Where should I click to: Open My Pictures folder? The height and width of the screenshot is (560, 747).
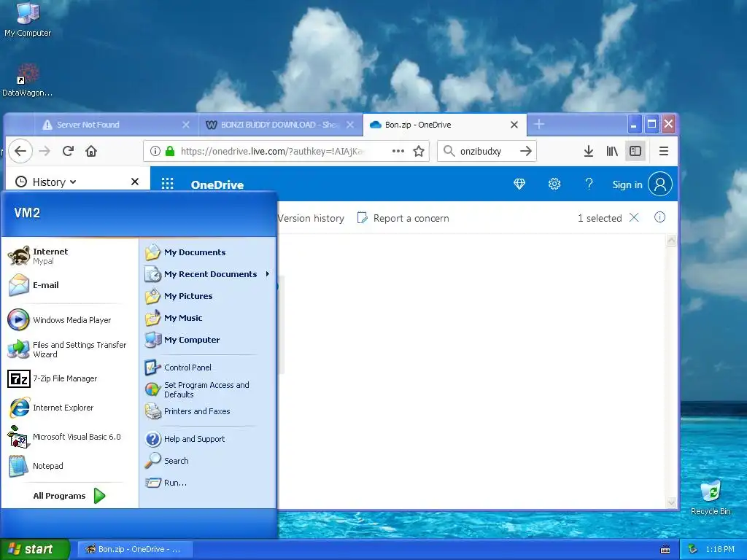click(208, 296)
